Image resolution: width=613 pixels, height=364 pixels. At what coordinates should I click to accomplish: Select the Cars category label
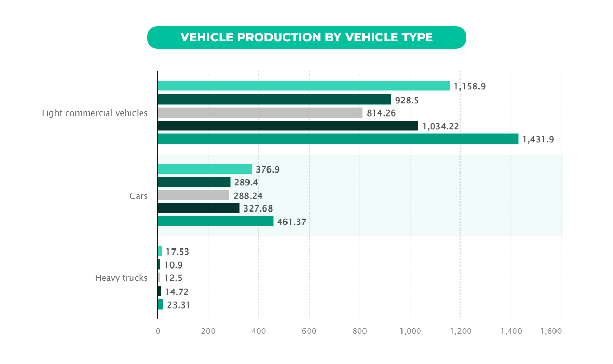[x=139, y=196]
